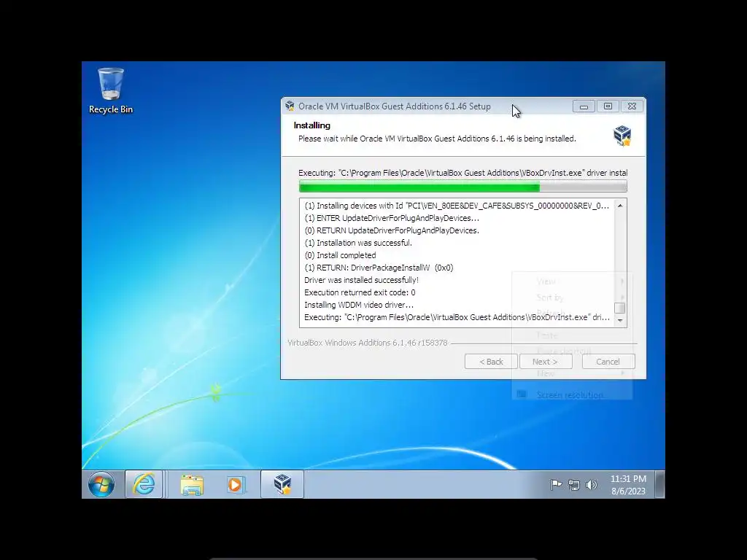Open the volume speaker tray icon
This screenshot has height=560, width=747.
point(591,485)
